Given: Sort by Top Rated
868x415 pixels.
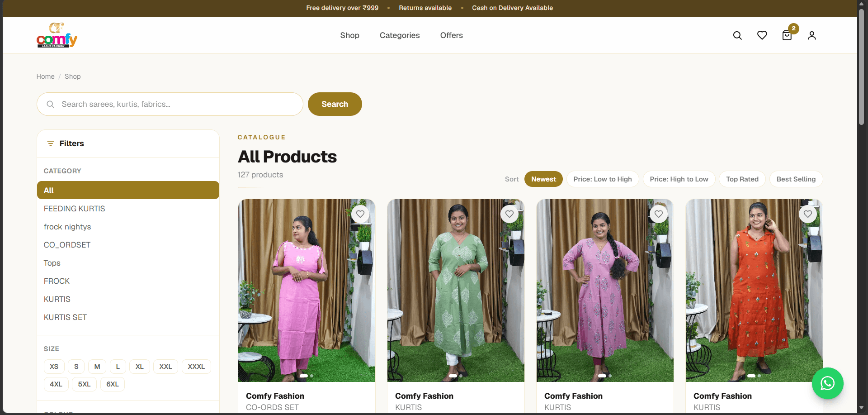Looking at the screenshot, I should [742, 179].
